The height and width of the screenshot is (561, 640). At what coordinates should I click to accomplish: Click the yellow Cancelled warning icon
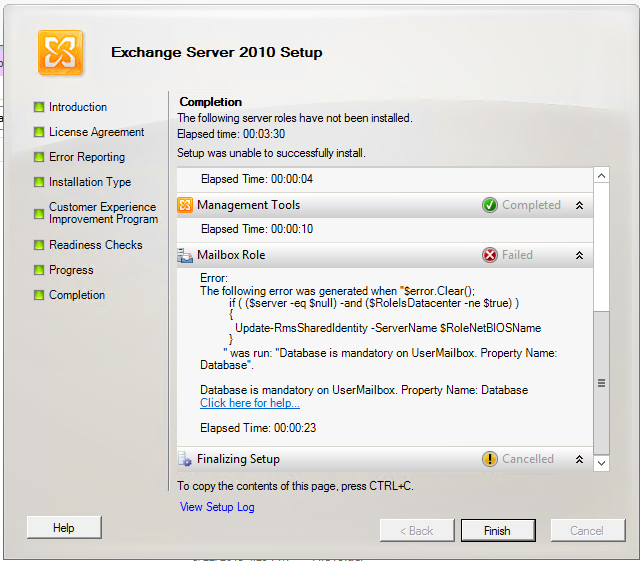coord(489,459)
